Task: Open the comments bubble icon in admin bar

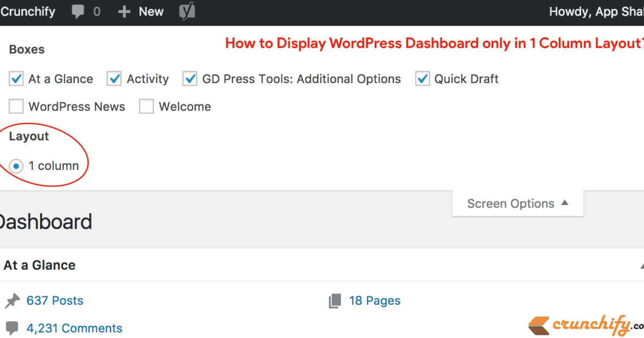Action: [x=79, y=12]
